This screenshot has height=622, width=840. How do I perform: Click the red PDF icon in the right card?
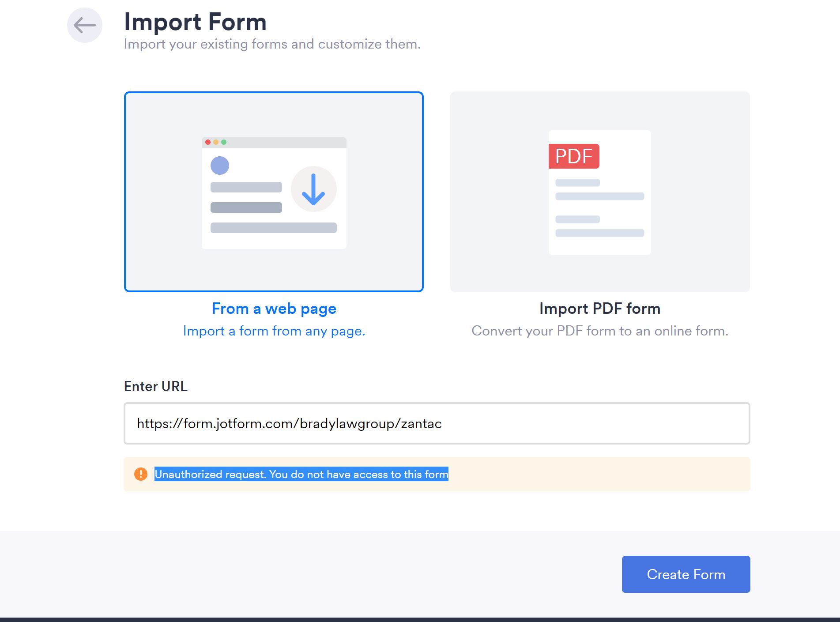[x=573, y=155]
